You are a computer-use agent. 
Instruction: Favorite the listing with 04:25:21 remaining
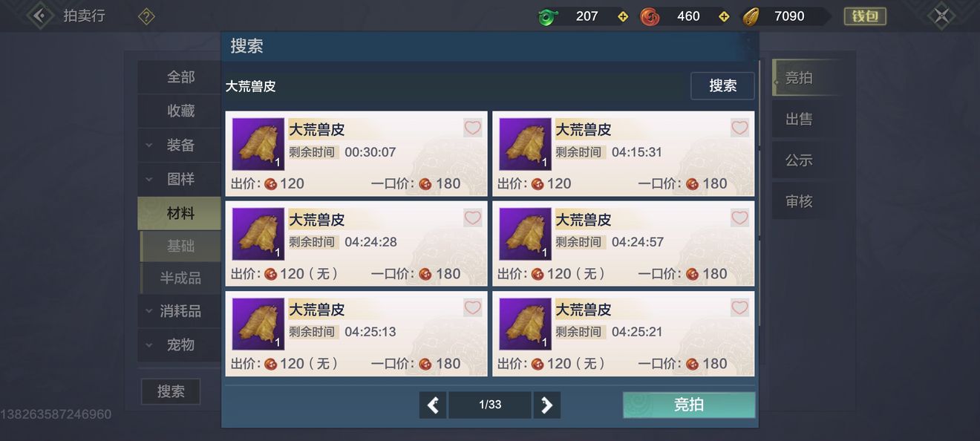pyautogui.click(x=739, y=307)
